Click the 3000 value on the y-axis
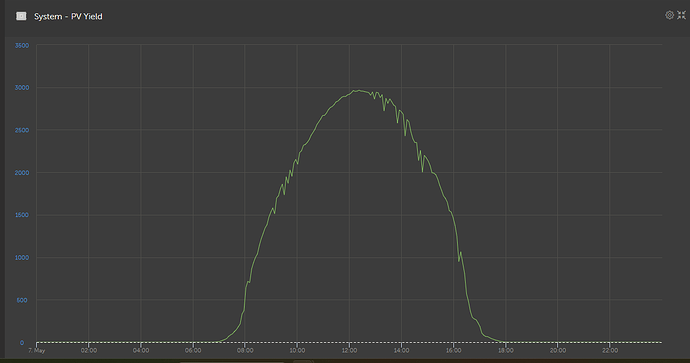The image size is (690, 363). pyautogui.click(x=22, y=88)
